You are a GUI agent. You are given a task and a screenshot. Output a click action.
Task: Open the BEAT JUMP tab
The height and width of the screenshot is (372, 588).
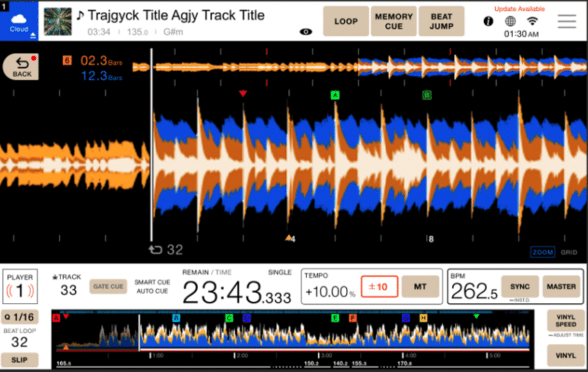coord(442,21)
